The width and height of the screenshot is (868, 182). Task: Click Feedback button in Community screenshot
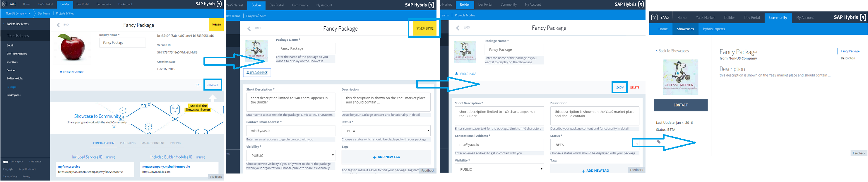pos(859,153)
